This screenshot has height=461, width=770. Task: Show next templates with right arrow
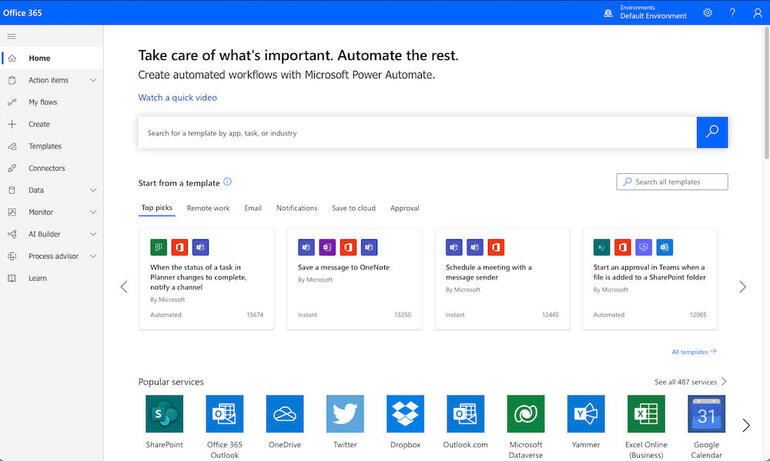(x=742, y=287)
